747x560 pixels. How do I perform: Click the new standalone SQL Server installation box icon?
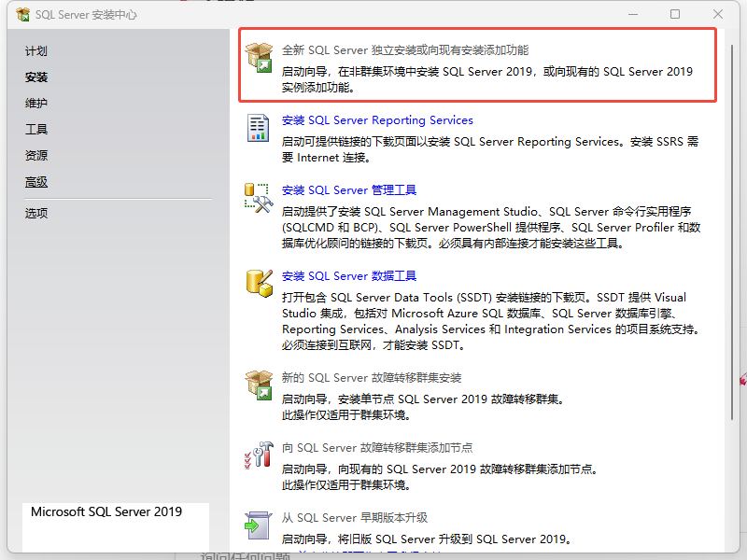[260, 57]
